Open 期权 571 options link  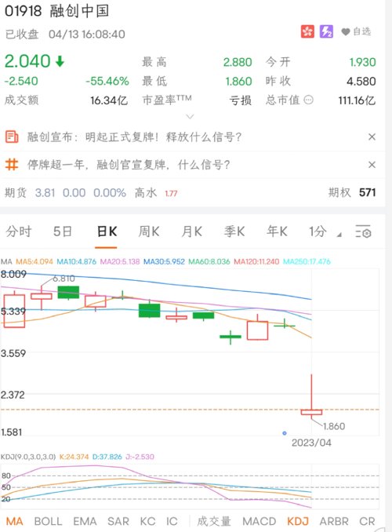(x=352, y=192)
